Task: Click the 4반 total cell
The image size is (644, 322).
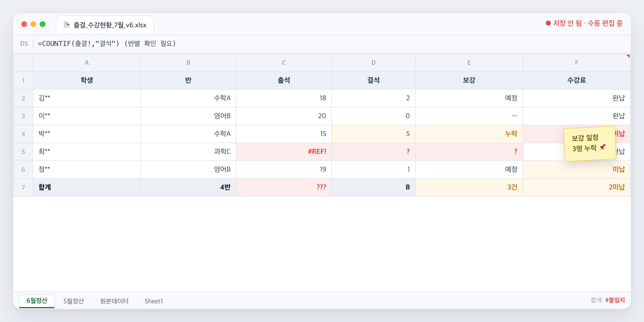Action: coord(188,187)
